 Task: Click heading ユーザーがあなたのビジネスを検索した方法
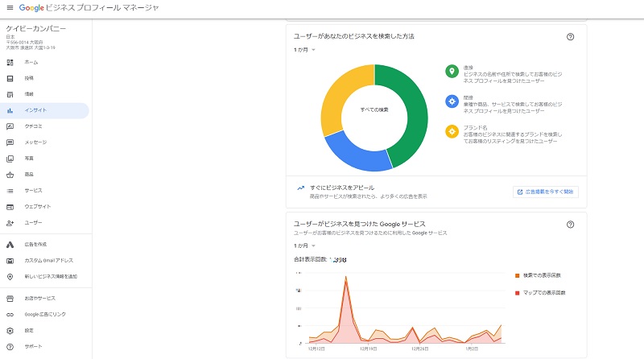353,36
